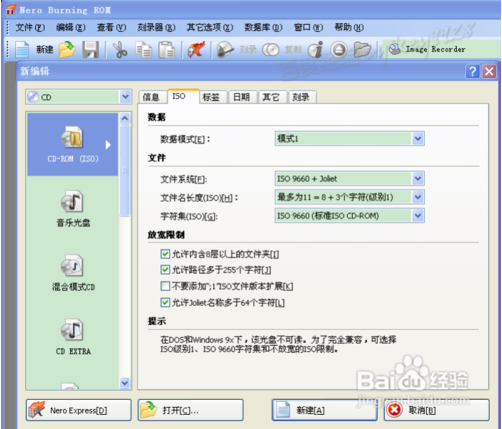Open the 文件 menu

pos(30,27)
